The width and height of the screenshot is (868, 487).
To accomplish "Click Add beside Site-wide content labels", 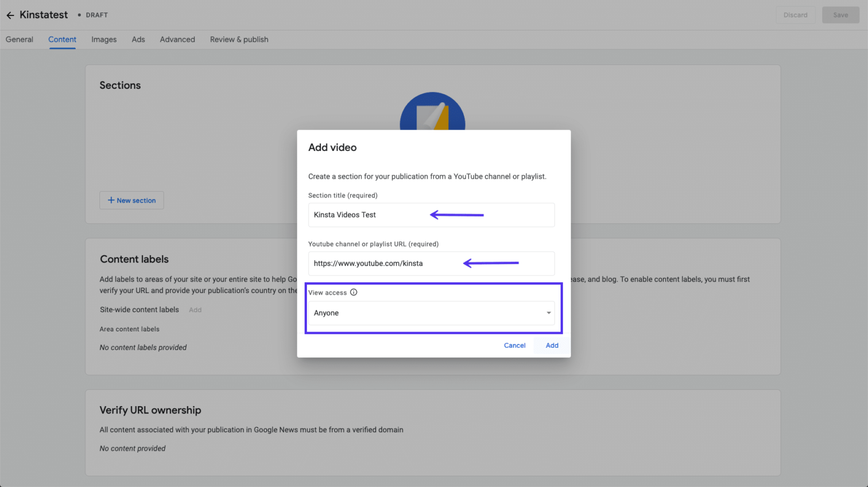I will tap(195, 309).
